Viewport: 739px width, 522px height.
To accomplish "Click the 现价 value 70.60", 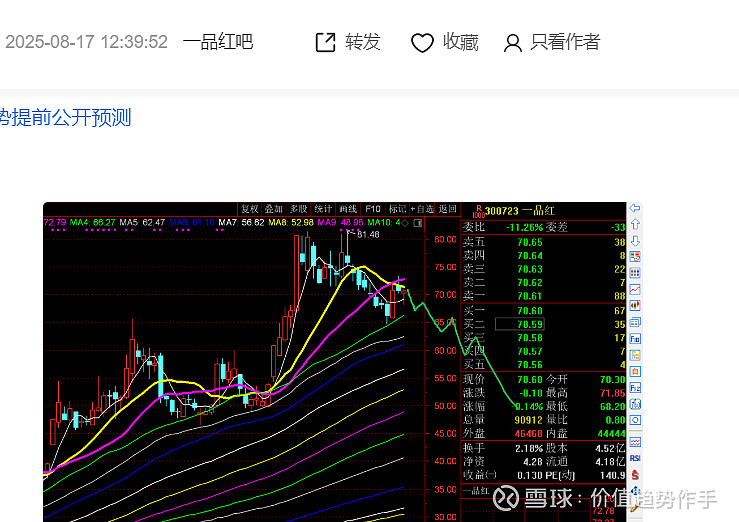I will [530, 380].
